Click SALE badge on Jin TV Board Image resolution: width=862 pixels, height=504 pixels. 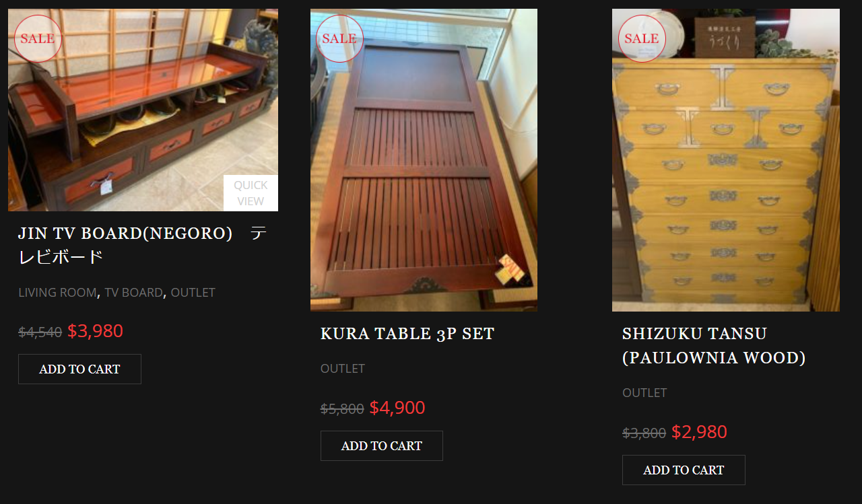(x=38, y=39)
